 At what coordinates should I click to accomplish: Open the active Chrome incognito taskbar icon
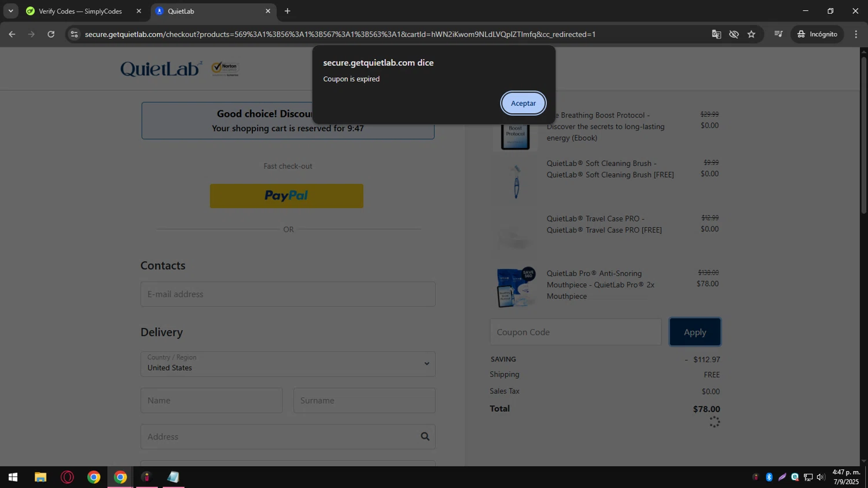pos(120,477)
